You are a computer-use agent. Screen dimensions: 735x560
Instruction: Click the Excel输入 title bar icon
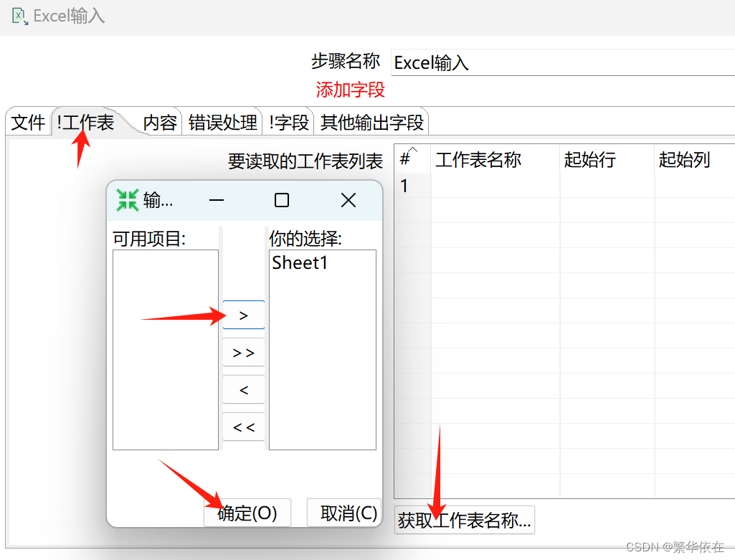tap(19, 16)
